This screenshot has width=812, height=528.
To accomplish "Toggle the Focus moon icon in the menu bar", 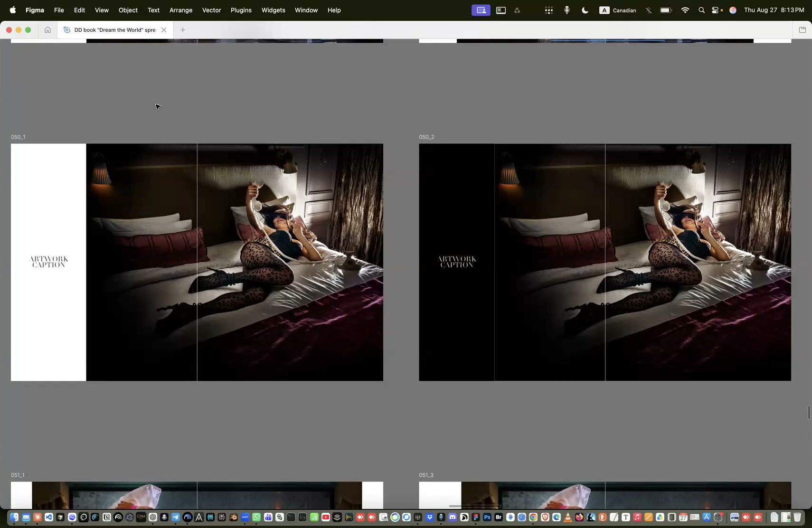I will (585, 10).
